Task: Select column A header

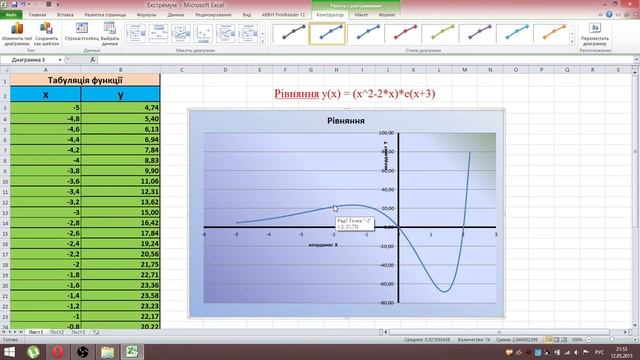Action: [45, 70]
